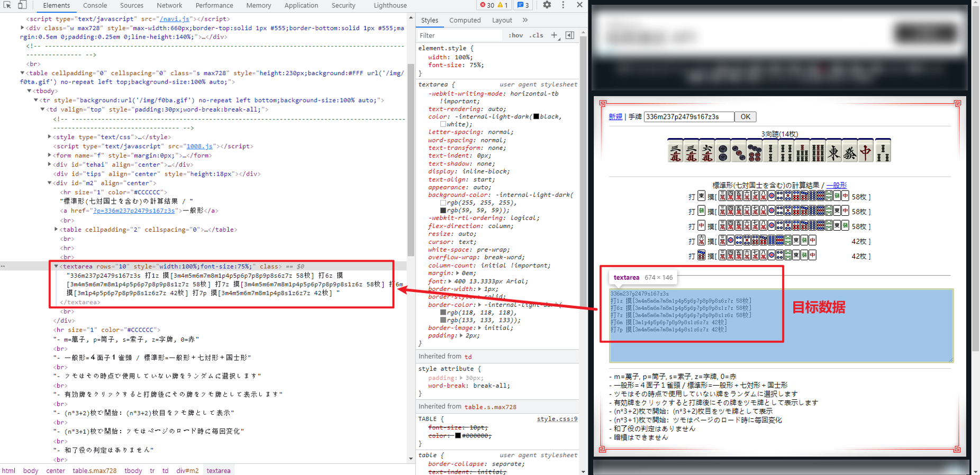This screenshot has width=980, height=475.
Task: Click discard 六萬 tile in fourth result row
Action: (701, 241)
